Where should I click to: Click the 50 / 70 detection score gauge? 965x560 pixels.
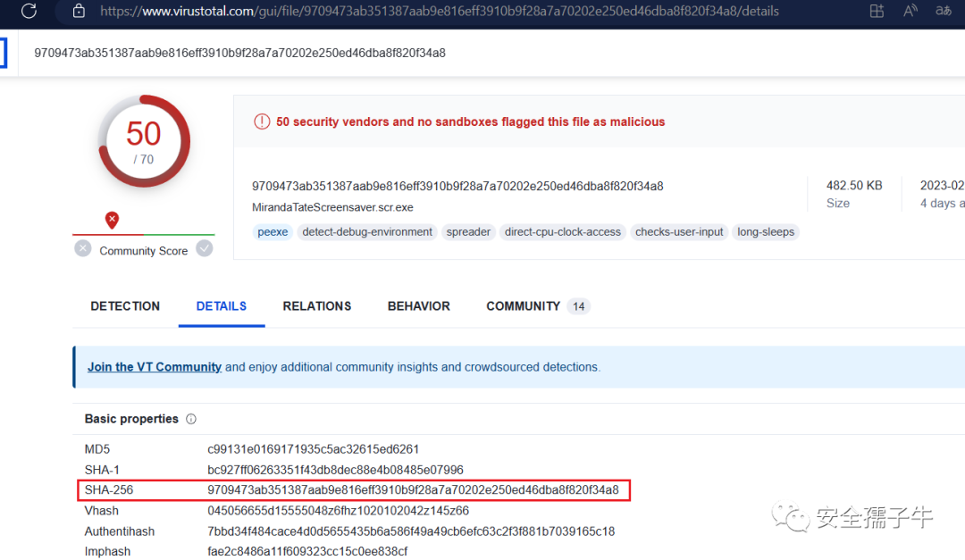(144, 141)
